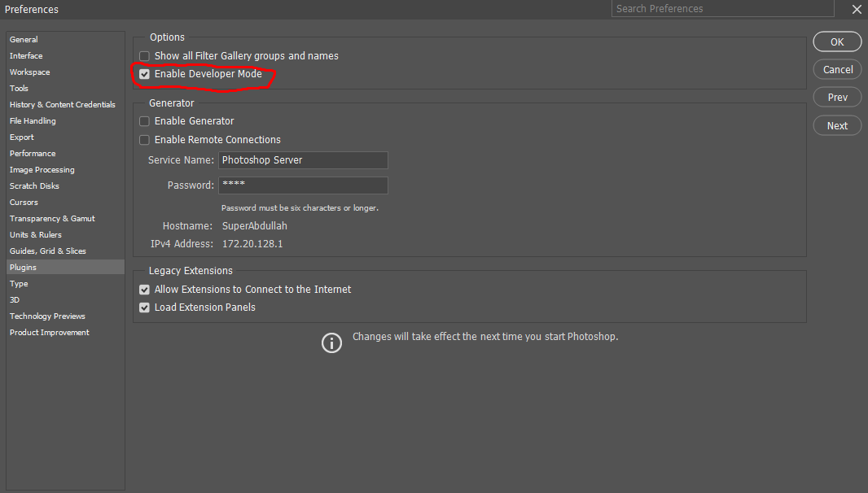Select the Performance preferences category
868x493 pixels.
33,153
